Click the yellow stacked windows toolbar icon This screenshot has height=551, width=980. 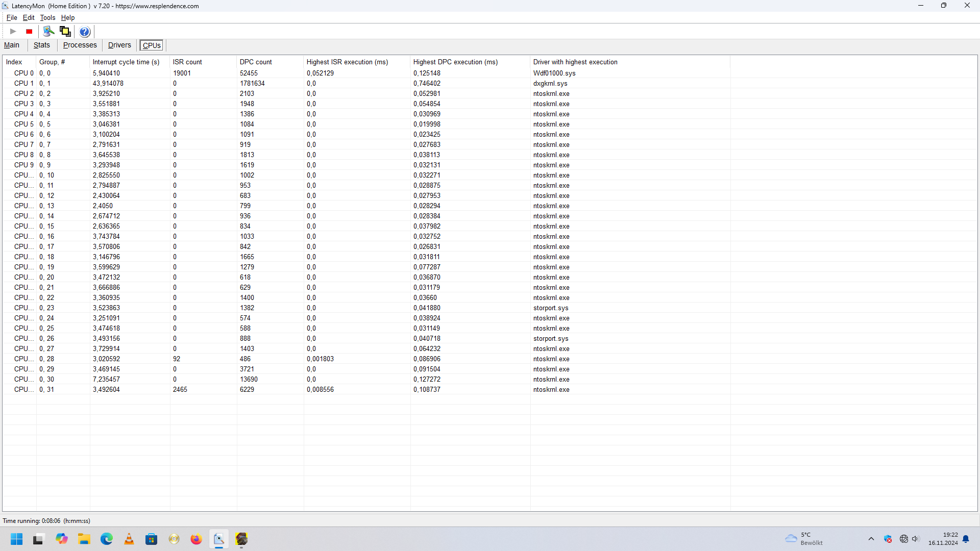pyautogui.click(x=65, y=32)
